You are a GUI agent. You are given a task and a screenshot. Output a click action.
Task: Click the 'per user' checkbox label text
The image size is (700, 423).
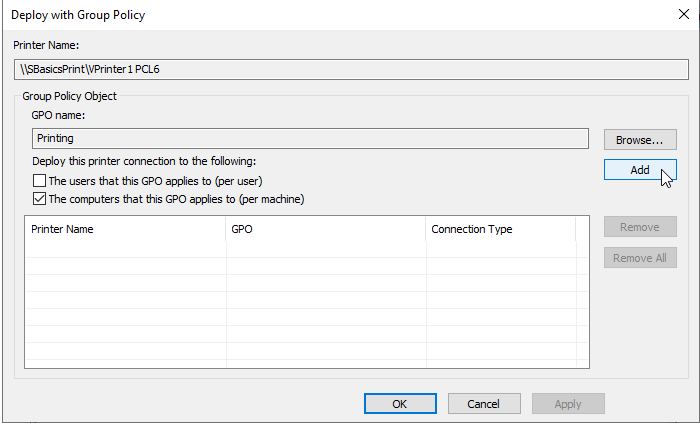pos(155,181)
